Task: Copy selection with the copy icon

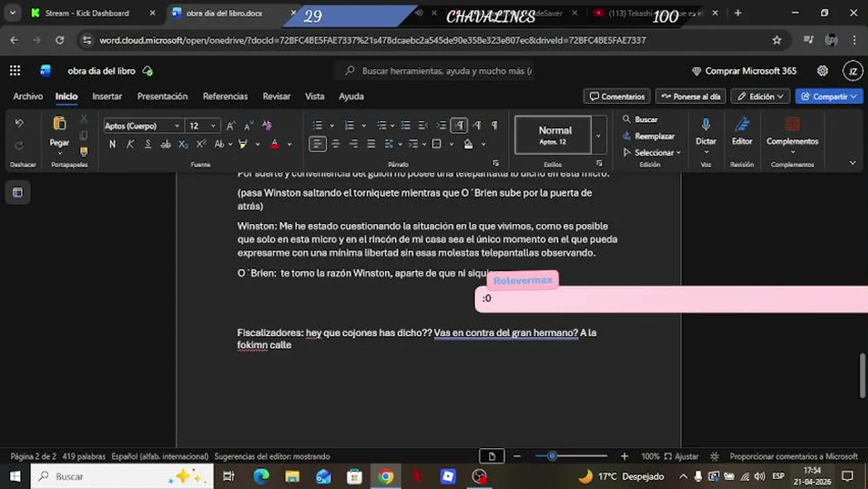Action: [x=84, y=136]
